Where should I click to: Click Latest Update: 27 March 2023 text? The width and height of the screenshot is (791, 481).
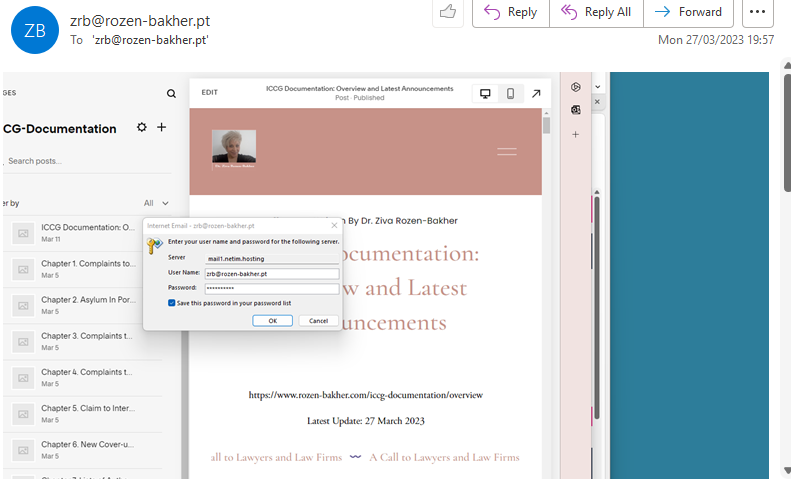(x=366, y=421)
